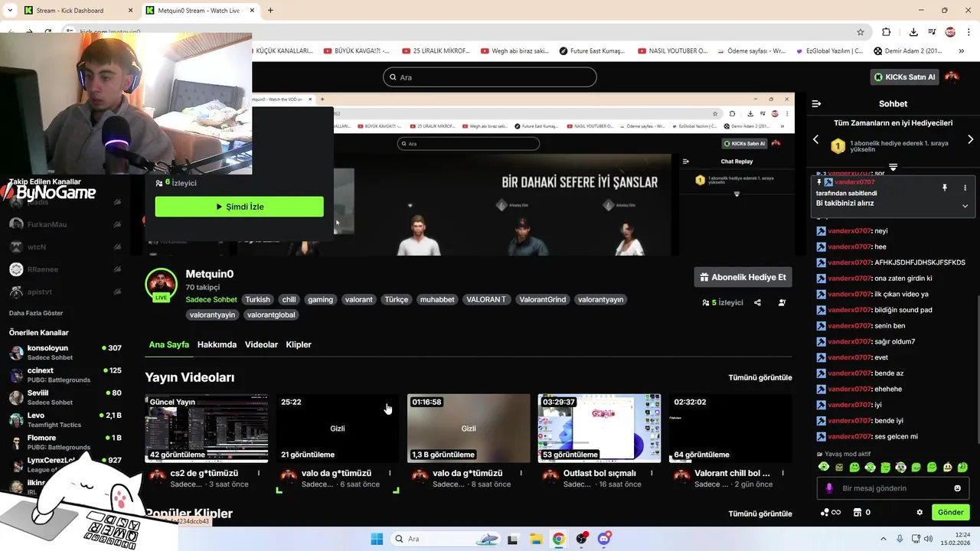Open the Hakkımda tab

coord(217,344)
